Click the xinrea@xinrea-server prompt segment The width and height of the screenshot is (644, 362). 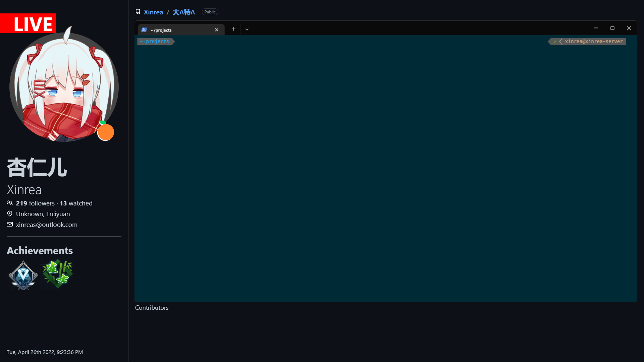(x=593, y=42)
